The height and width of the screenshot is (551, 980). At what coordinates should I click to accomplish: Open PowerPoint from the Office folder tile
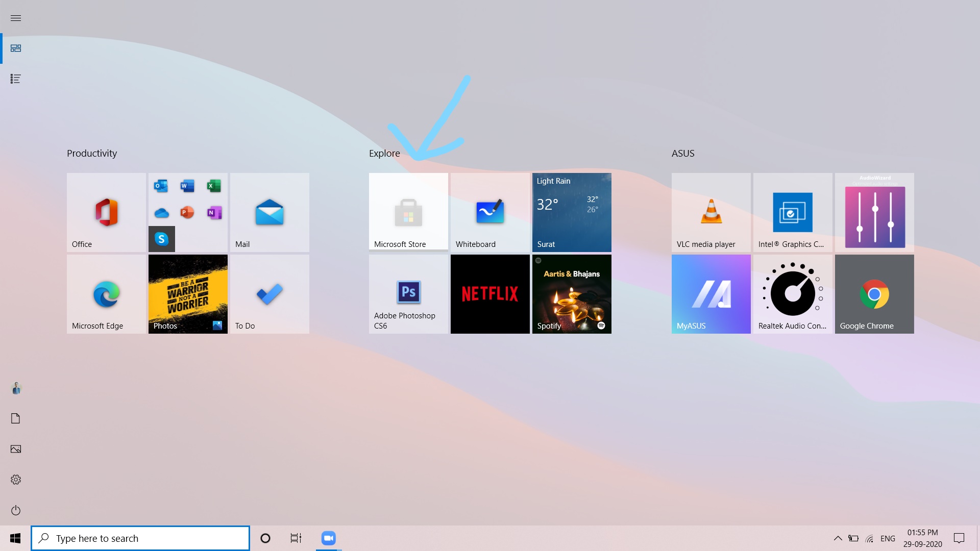pos(187,212)
